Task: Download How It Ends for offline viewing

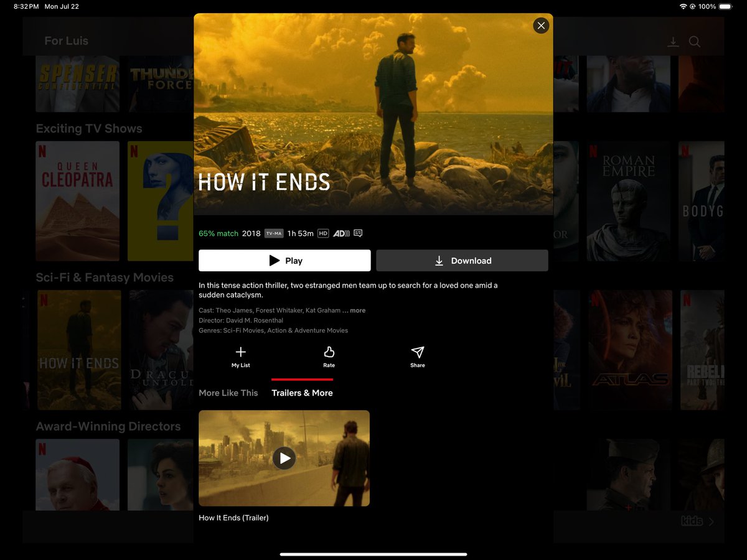Action: tap(462, 260)
